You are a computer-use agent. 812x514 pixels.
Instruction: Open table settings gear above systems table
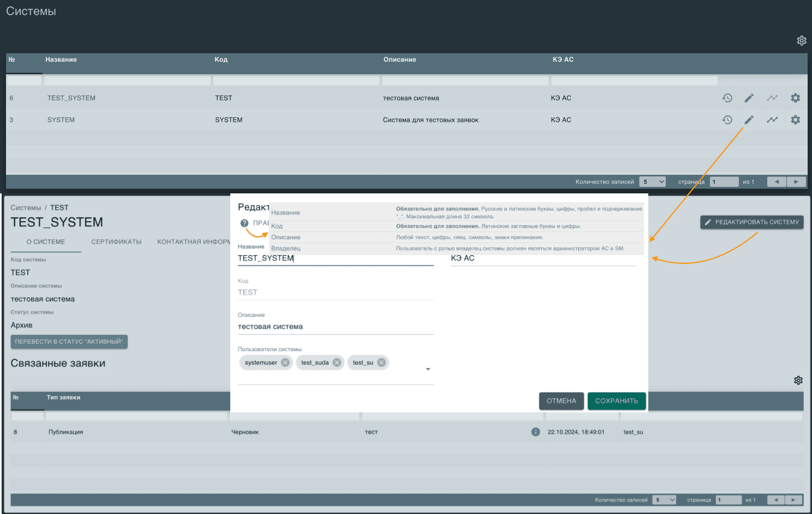(801, 40)
